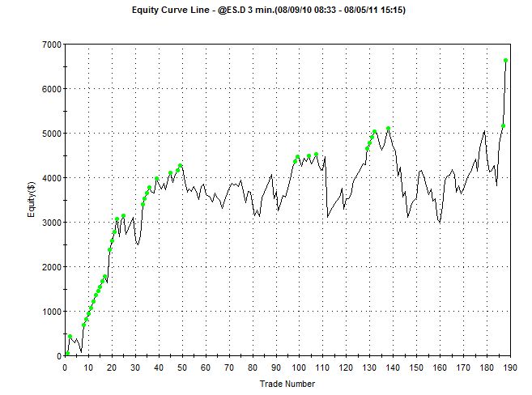Select the topmost green marker near 6600
The height and width of the screenshot is (395, 532).
[506, 60]
